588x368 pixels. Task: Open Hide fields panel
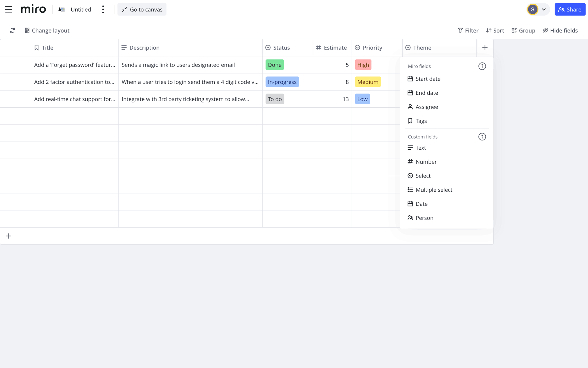tap(560, 30)
